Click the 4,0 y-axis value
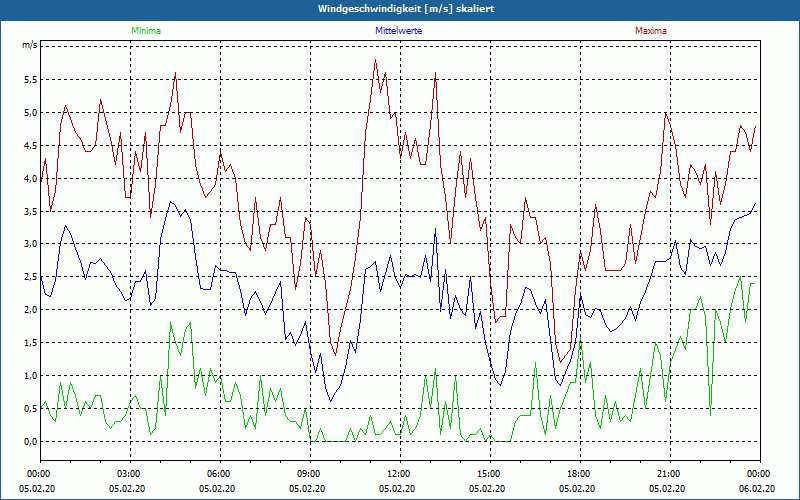 [30, 179]
